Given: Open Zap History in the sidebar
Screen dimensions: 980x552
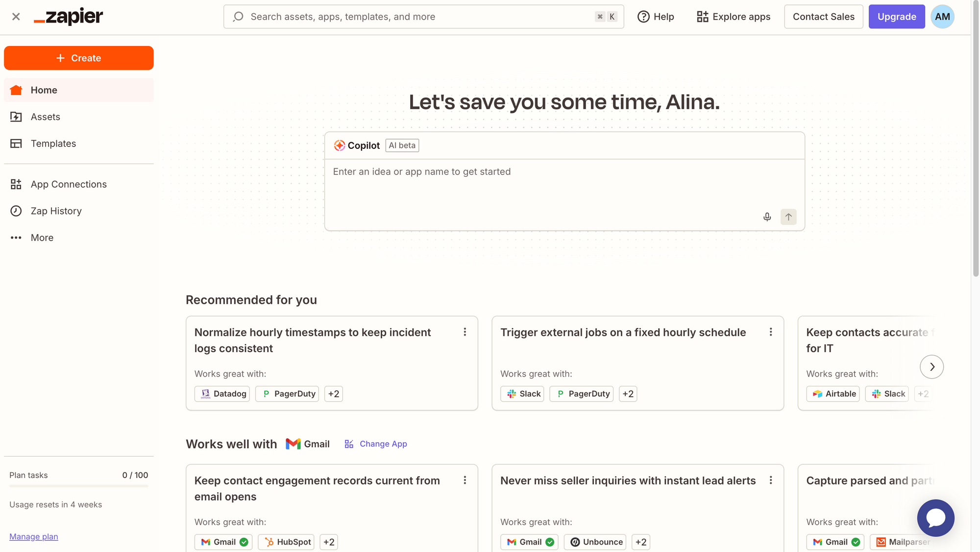Looking at the screenshot, I should point(78,211).
